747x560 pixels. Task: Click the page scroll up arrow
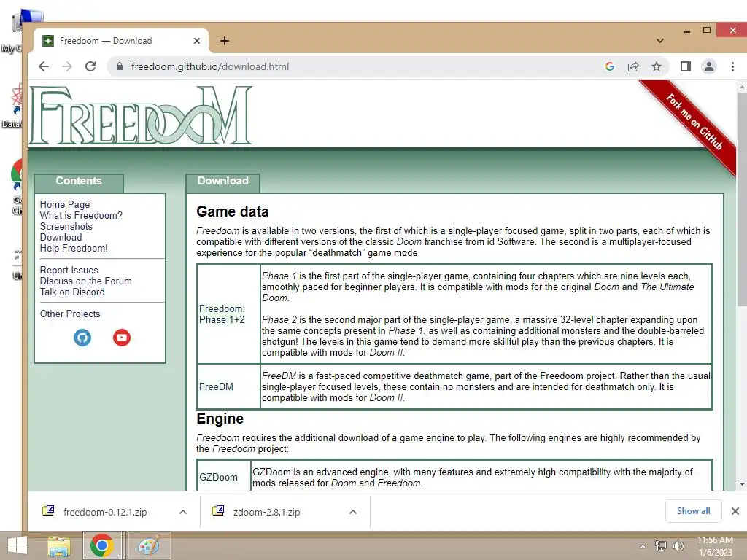(x=742, y=87)
